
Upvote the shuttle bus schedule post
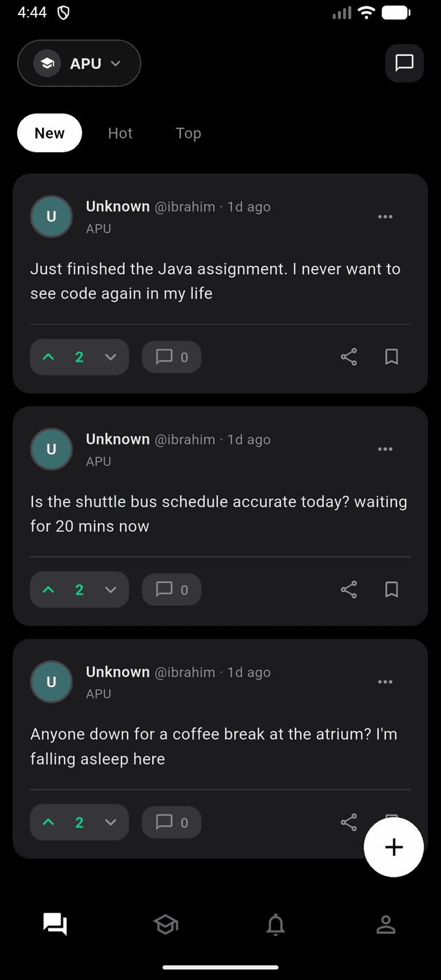pos(48,589)
